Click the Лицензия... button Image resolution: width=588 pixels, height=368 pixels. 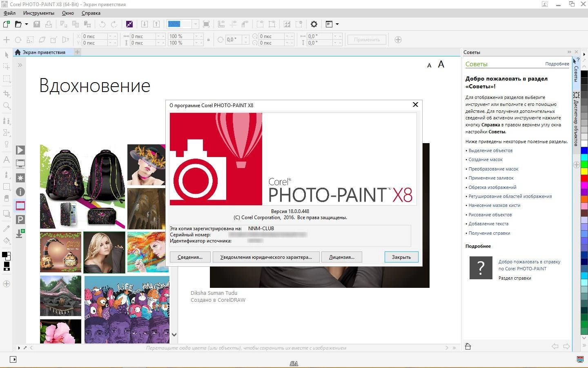pyautogui.click(x=342, y=257)
